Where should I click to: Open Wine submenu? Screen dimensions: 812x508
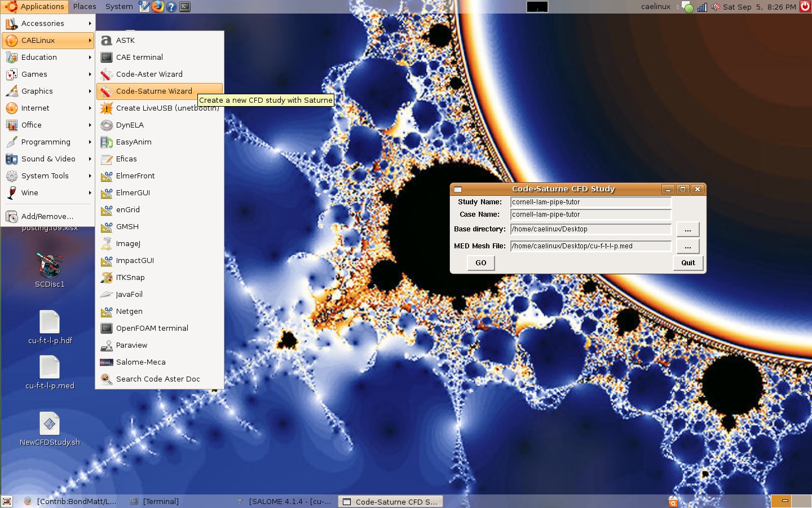coord(48,192)
